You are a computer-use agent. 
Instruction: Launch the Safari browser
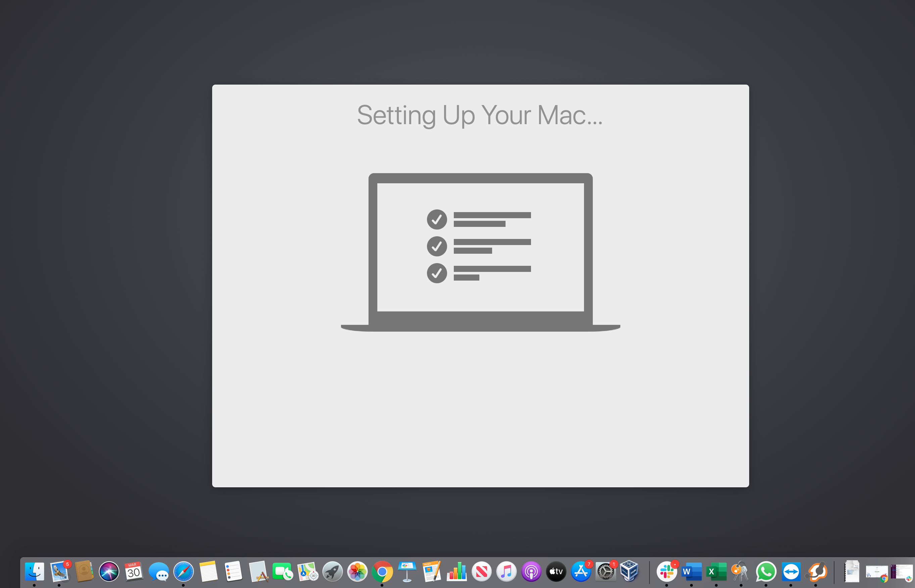183,572
